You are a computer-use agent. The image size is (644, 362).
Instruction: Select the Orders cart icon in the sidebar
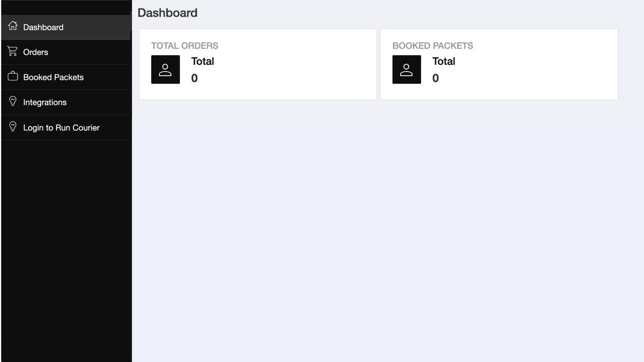click(12, 51)
